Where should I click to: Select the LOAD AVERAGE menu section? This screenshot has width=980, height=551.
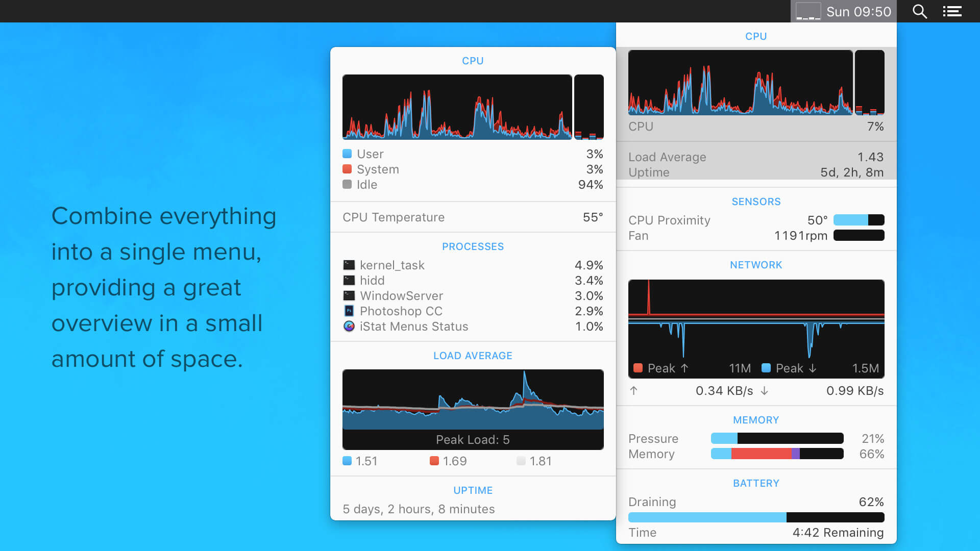[x=473, y=355]
